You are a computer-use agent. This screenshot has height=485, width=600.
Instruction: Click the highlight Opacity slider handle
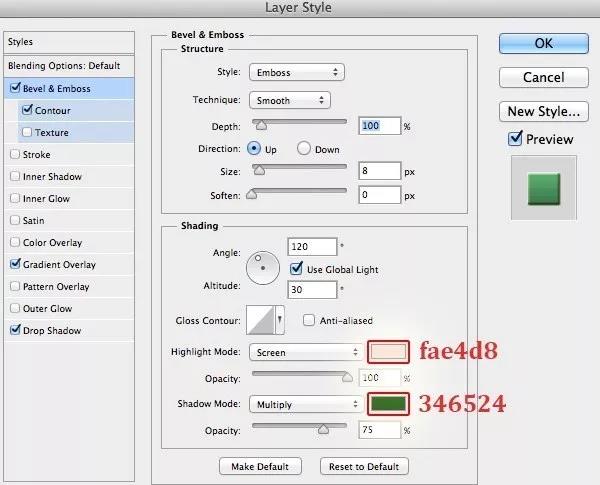coord(347,377)
